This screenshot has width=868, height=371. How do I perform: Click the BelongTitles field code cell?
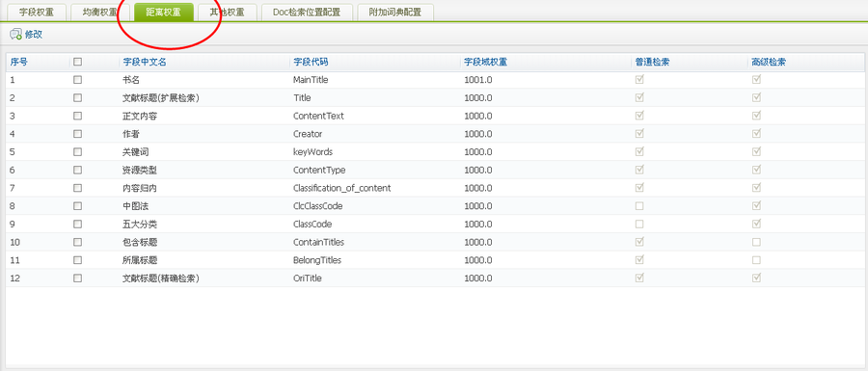click(x=317, y=260)
